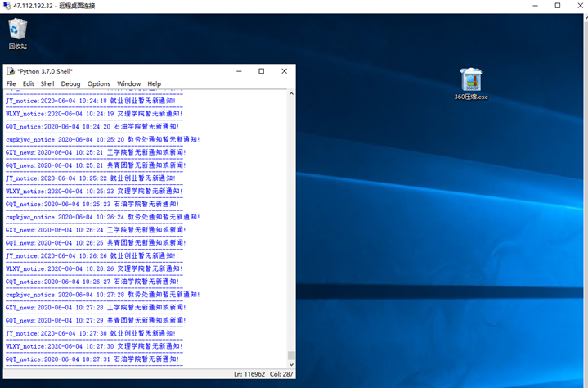Image resolution: width=588 pixels, height=388 pixels.
Task: Open the Debug menu
Action: [70, 83]
